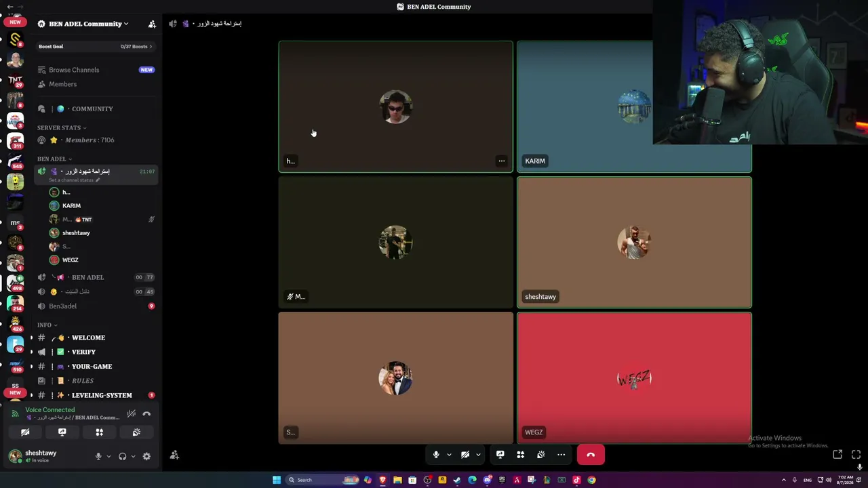Open the Boost Goal bar

tap(96, 46)
